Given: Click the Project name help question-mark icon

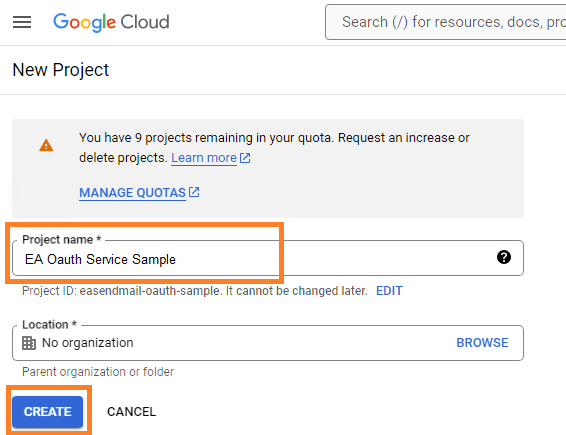Looking at the screenshot, I should point(504,257).
